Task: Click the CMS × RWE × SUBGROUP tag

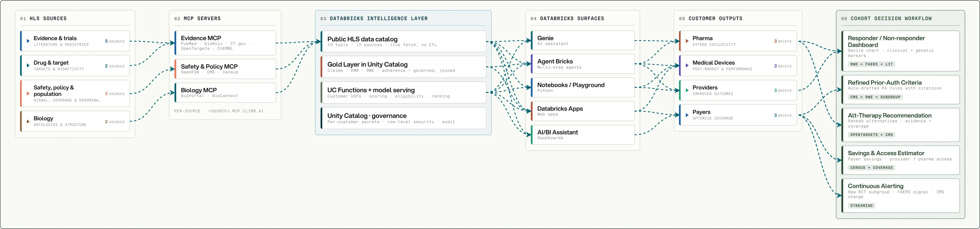Action: (x=875, y=97)
